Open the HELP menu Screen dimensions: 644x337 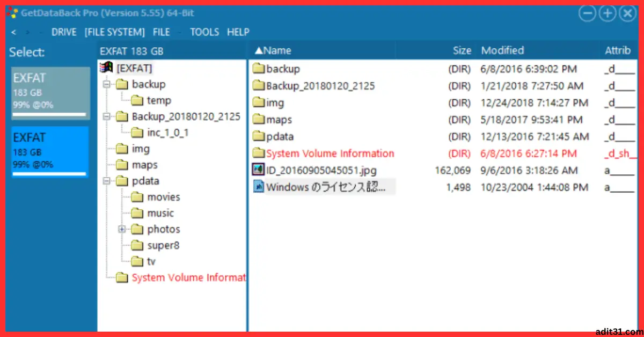point(238,32)
